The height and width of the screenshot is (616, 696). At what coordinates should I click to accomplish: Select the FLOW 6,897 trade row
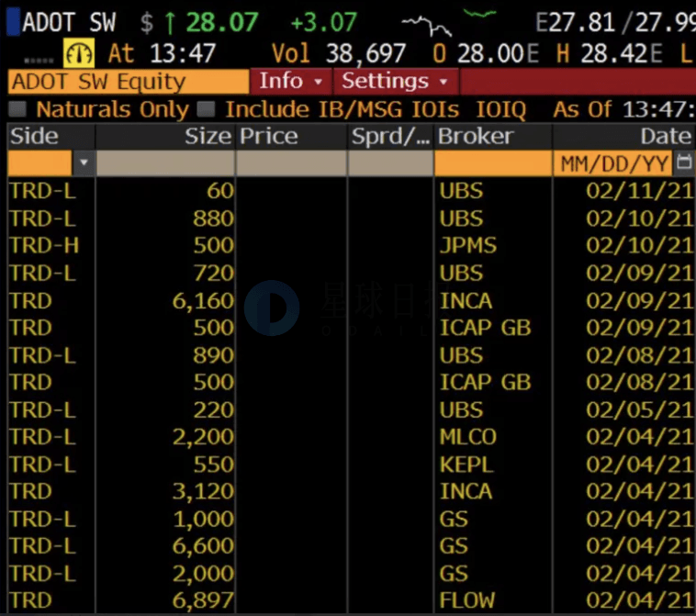coord(352,600)
